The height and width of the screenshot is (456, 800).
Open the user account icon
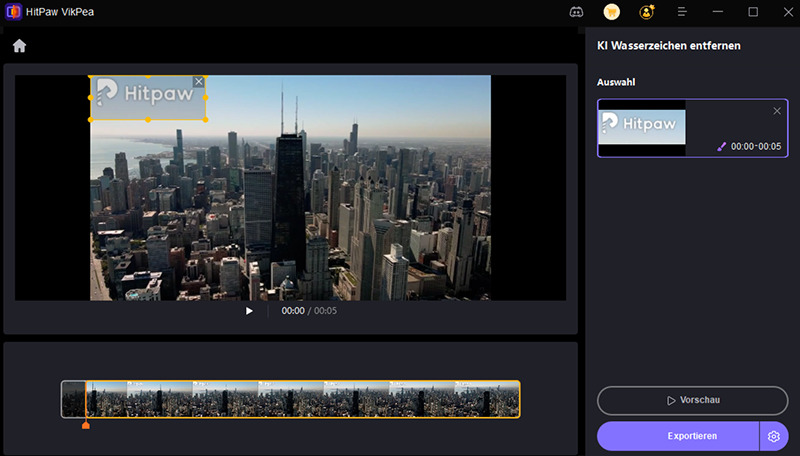(647, 12)
